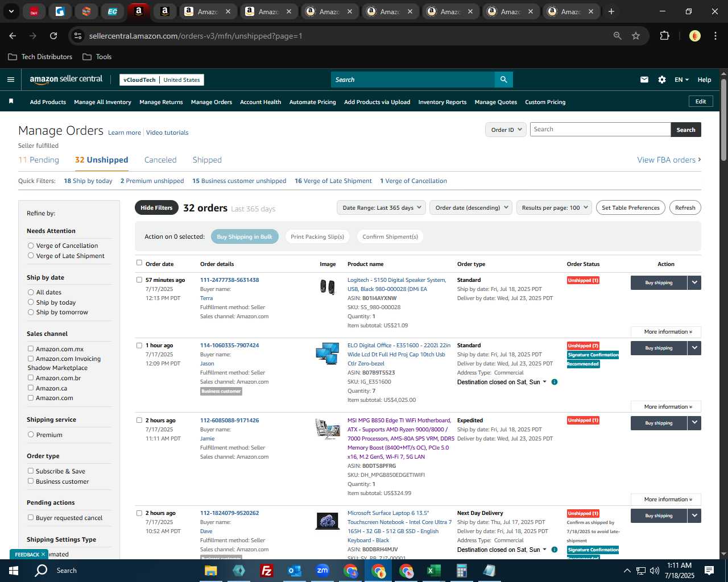Click the page vertical scrollbar

point(723,119)
